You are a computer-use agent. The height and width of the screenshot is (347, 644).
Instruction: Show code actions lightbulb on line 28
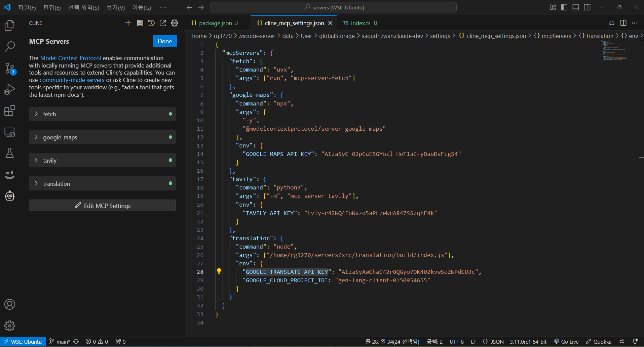[219, 271]
